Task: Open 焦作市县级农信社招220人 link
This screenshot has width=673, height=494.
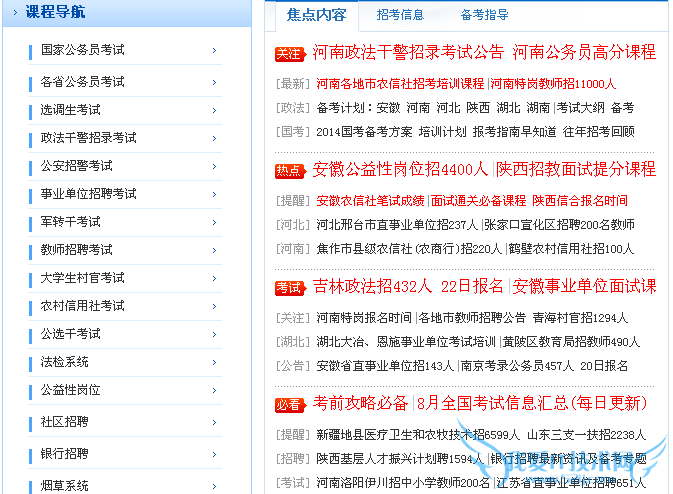Action: click(x=409, y=249)
